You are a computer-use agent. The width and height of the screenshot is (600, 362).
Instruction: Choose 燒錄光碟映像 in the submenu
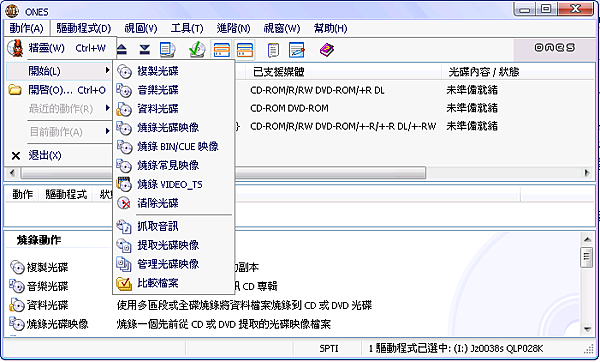[x=174, y=128]
